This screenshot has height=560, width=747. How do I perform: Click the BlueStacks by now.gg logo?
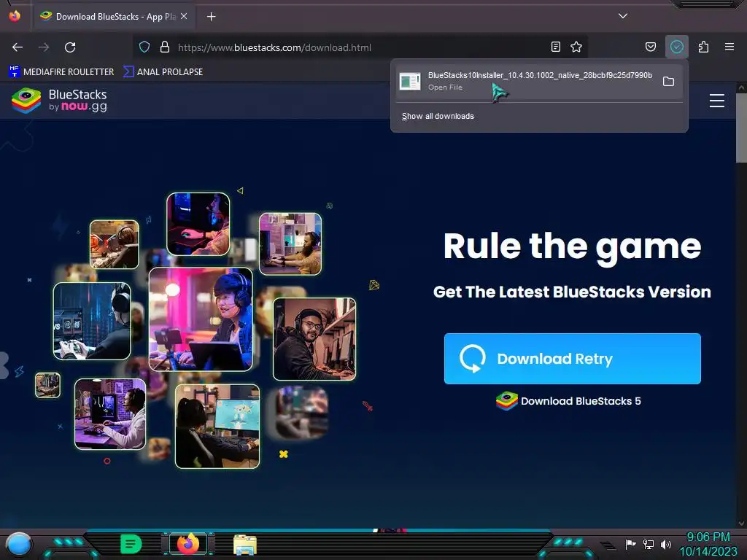tap(60, 101)
